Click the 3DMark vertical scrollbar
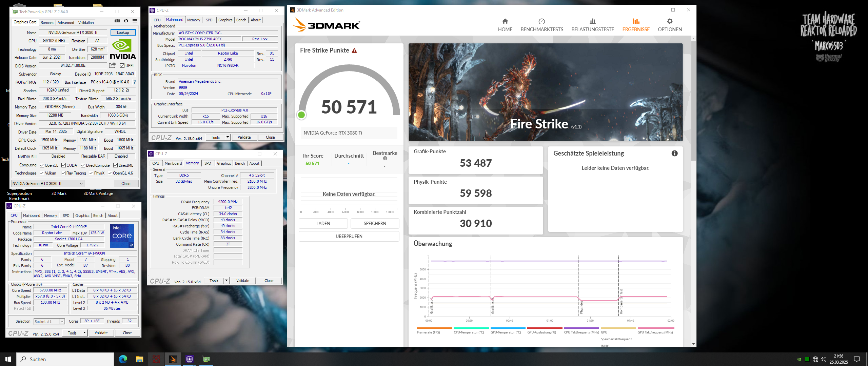 (693, 102)
